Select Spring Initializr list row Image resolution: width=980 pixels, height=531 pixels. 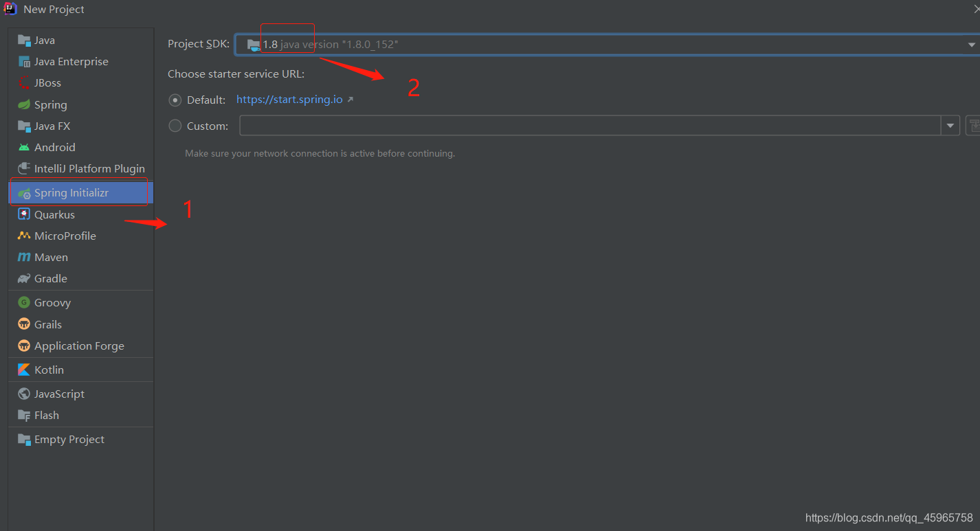pyautogui.click(x=80, y=193)
